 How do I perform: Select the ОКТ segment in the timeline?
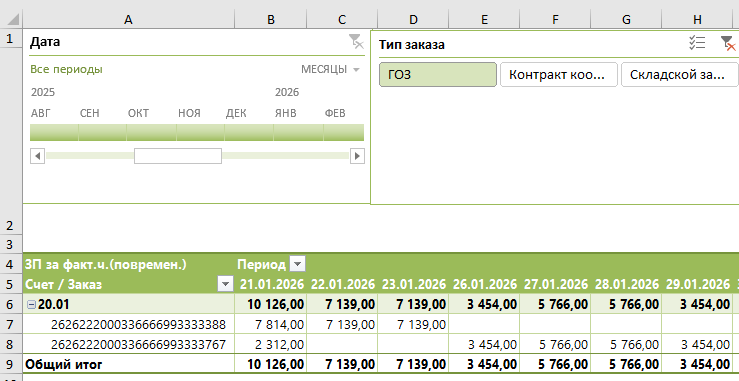(x=151, y=133)
